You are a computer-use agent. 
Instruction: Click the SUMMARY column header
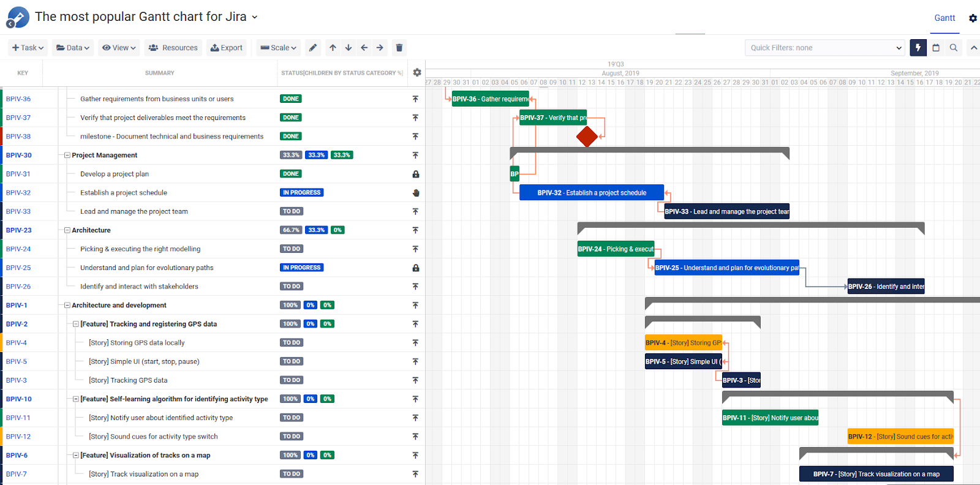(160, 73)
